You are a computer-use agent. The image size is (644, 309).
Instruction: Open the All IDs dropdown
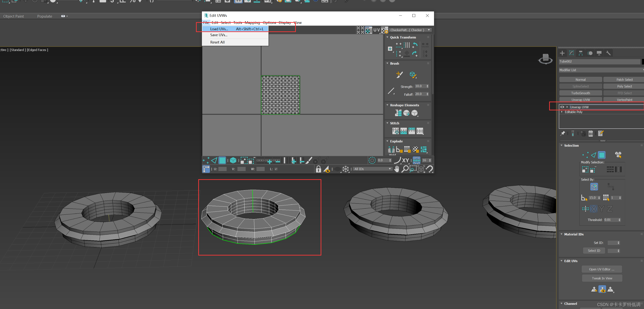[x=372, y=169]
